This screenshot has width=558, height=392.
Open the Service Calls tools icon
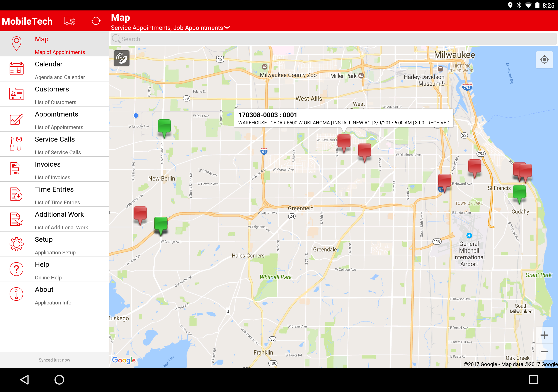[16, 144]
